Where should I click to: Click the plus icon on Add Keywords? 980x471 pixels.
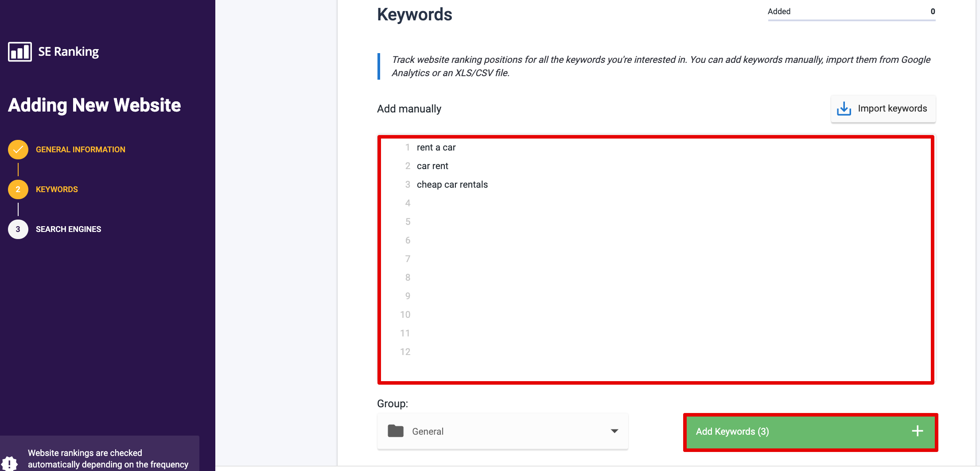[x=918, y=431]
